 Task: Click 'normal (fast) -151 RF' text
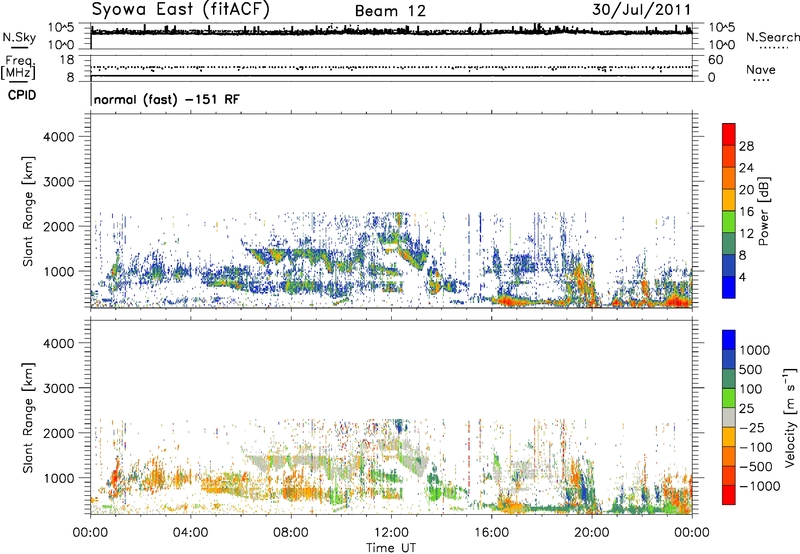(x=166, y=99)
